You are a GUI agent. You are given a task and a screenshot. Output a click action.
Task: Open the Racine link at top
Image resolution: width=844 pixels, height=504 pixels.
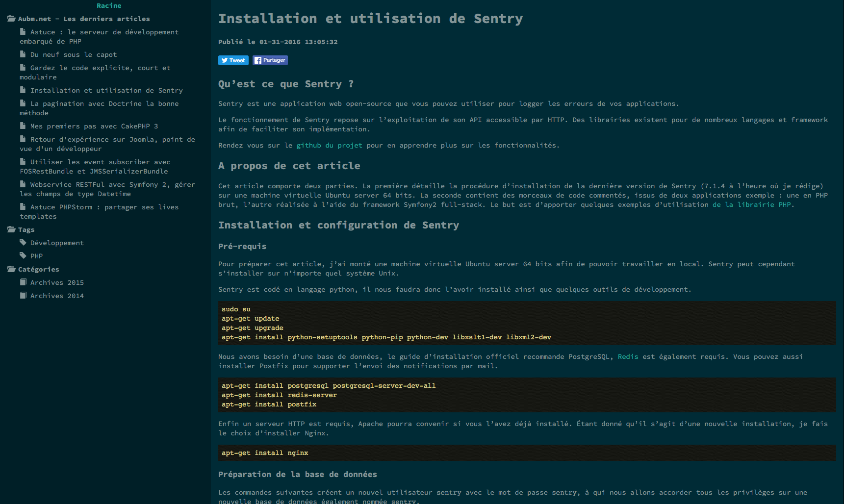pyautogui.click(x=109, y=5)
